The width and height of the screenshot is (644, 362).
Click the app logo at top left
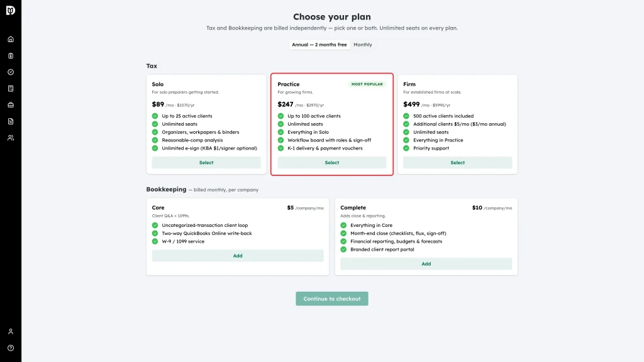coord(11,10)
